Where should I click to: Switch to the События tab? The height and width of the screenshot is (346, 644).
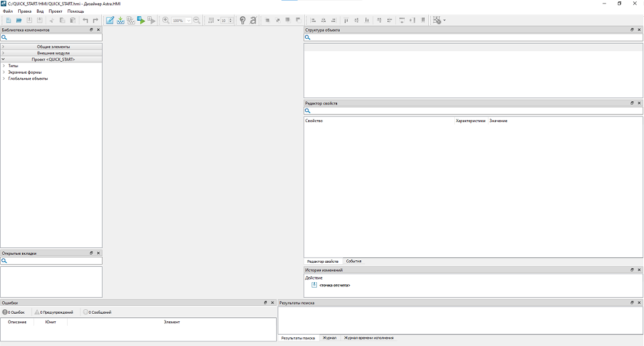[x=353, y=261]
